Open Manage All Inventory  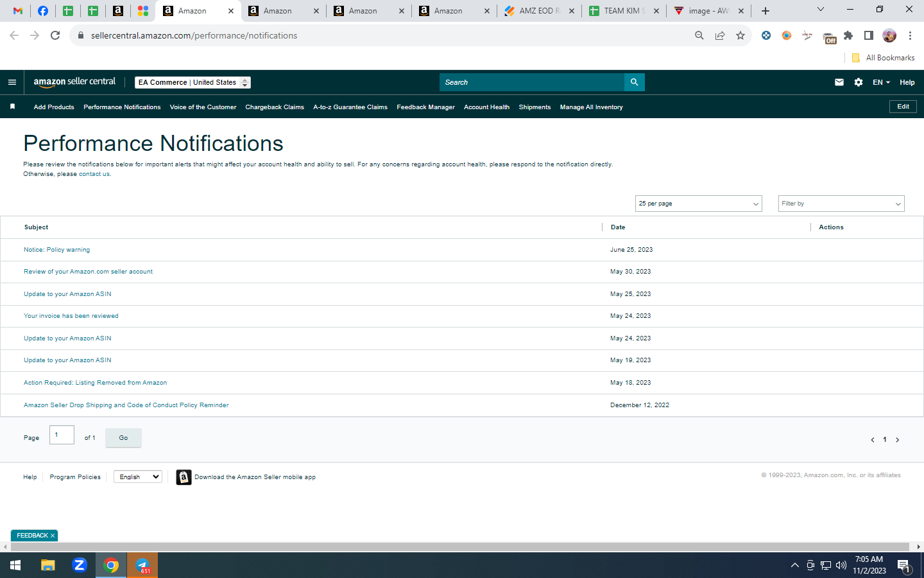[591, 107]
